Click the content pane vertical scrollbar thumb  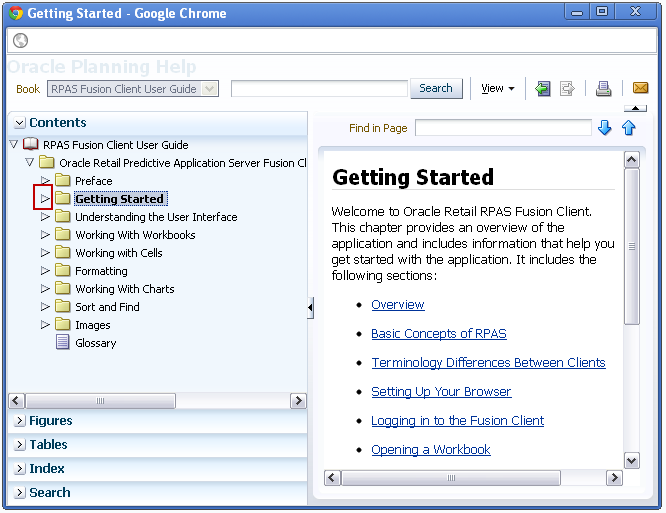point(632,246)
